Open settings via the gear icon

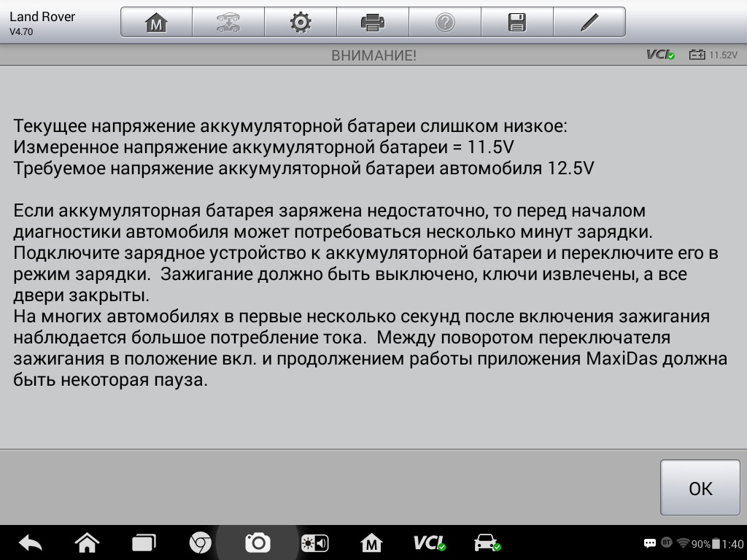(x=300, y=23)
